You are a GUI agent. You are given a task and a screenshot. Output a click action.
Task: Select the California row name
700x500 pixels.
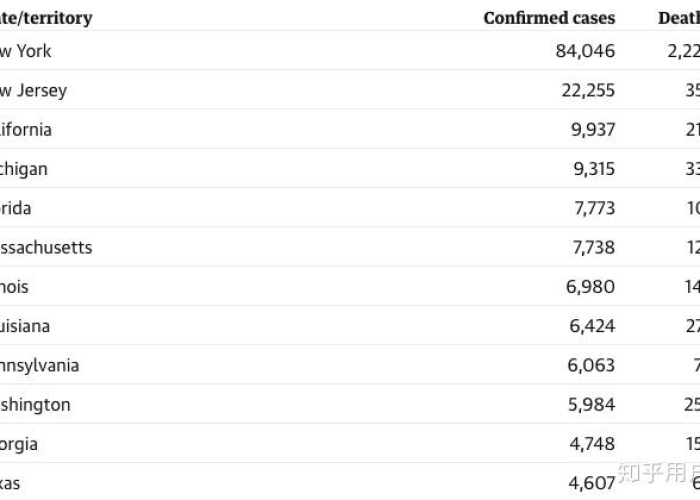click(26, 129)
